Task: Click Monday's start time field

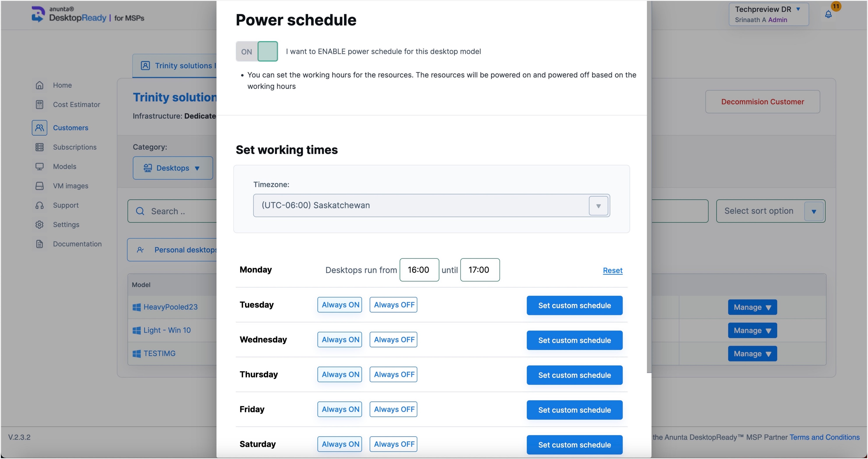Action: 419,270
